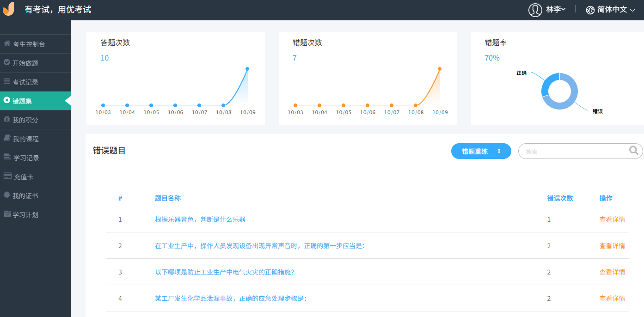Click the 错题率 donut chart
The width and height of the screenshot is (644, 317).
(x=560, y=91)
